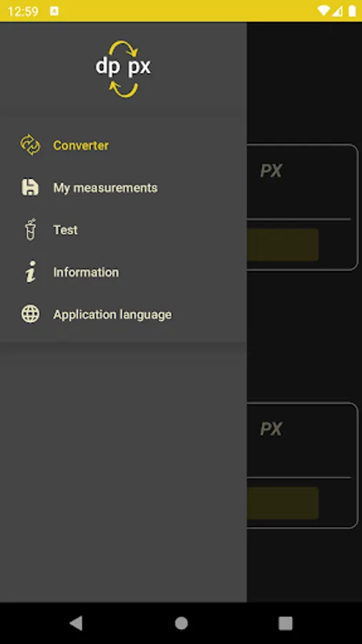This screenshot has height=644, width=362.
Task: Tap the upper dimmed yellow button
Action: pyautogui.click(x=283, y=245)
